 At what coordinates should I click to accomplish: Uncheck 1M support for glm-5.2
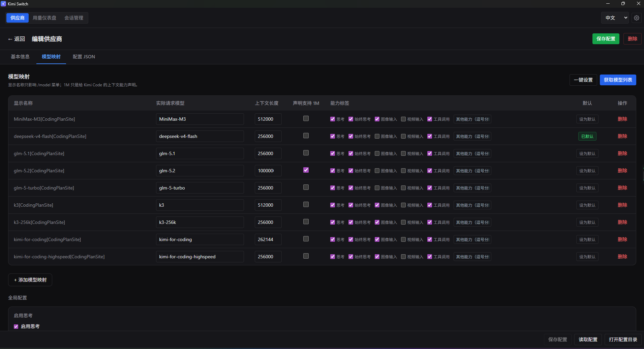click(306, 170)
